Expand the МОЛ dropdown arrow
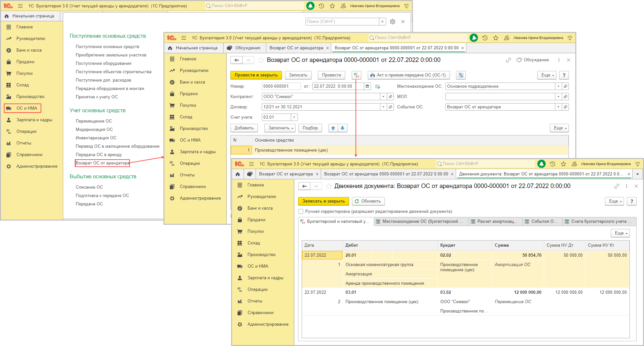The image size is (644, 346). tap(558, 97)
